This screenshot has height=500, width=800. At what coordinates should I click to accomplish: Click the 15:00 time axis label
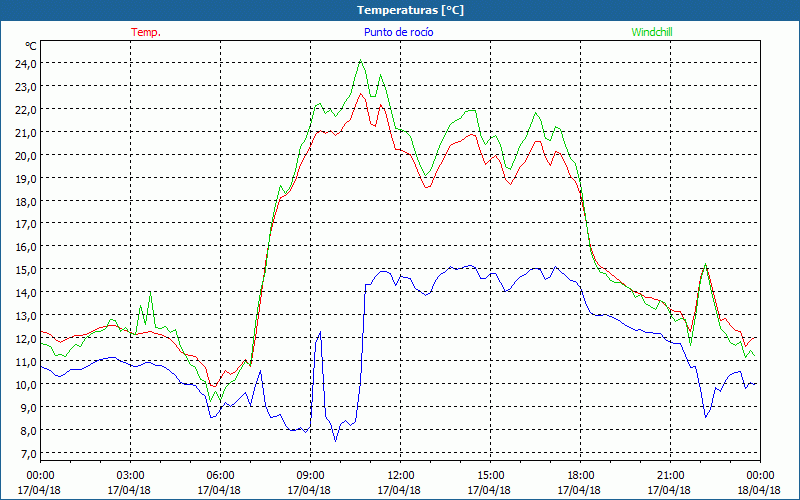(x=490, y=476)
